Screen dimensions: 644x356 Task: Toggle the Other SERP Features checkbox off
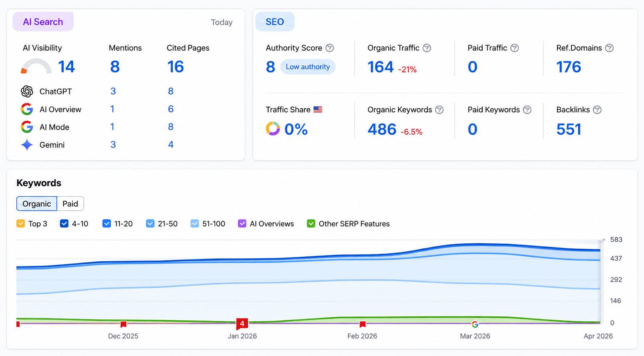tap(311, 223)
